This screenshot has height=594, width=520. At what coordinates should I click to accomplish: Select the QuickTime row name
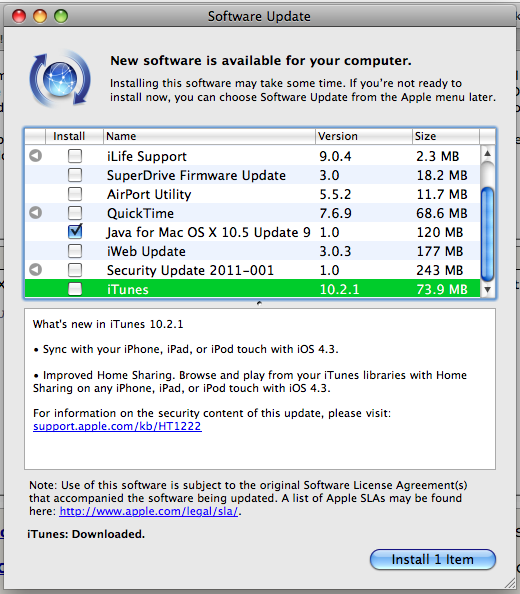tap(140, 213)
